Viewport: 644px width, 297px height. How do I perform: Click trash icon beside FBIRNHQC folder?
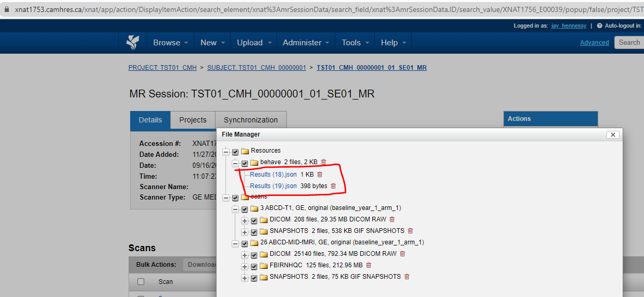[369, 265]
